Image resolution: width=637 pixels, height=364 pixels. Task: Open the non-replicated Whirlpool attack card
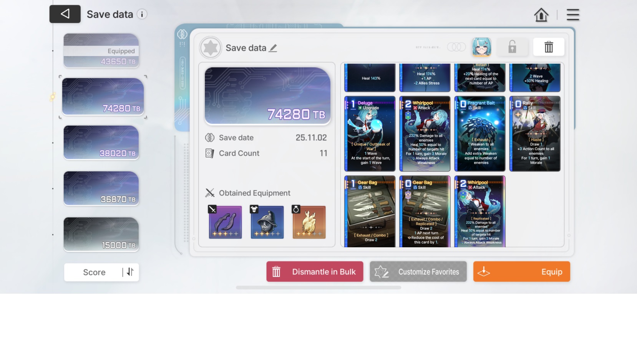tap(425, 134)
